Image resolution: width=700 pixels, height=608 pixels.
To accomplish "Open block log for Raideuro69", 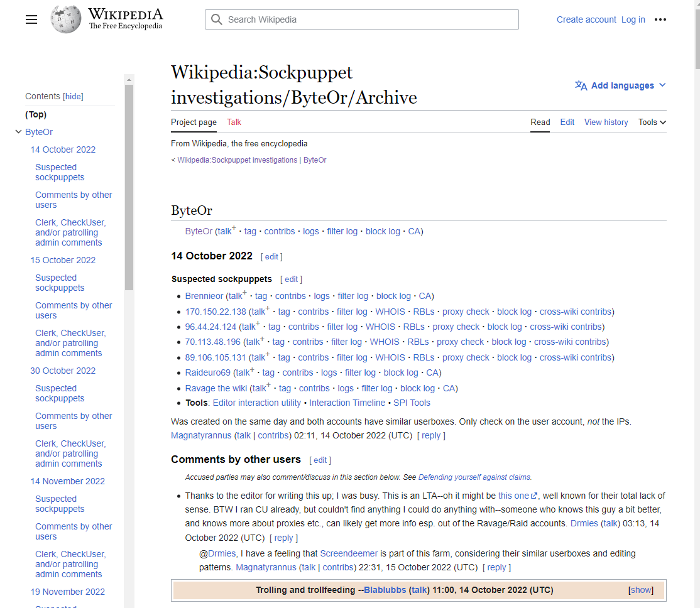I will [x=401, y=372].
